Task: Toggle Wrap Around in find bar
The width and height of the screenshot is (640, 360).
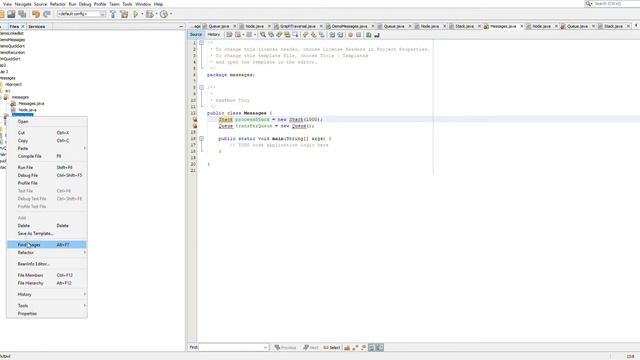Action: tap(380, 348)
